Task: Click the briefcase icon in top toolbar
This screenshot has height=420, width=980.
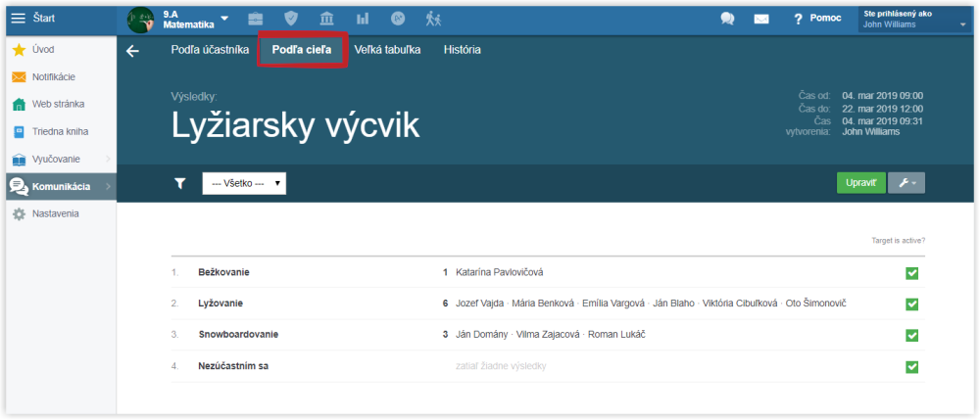Action: coord(255,19)
